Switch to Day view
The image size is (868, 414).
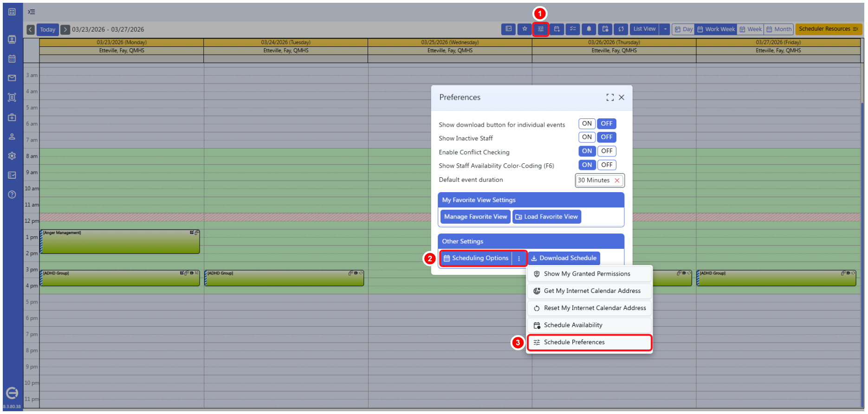(x=683, y=29)
